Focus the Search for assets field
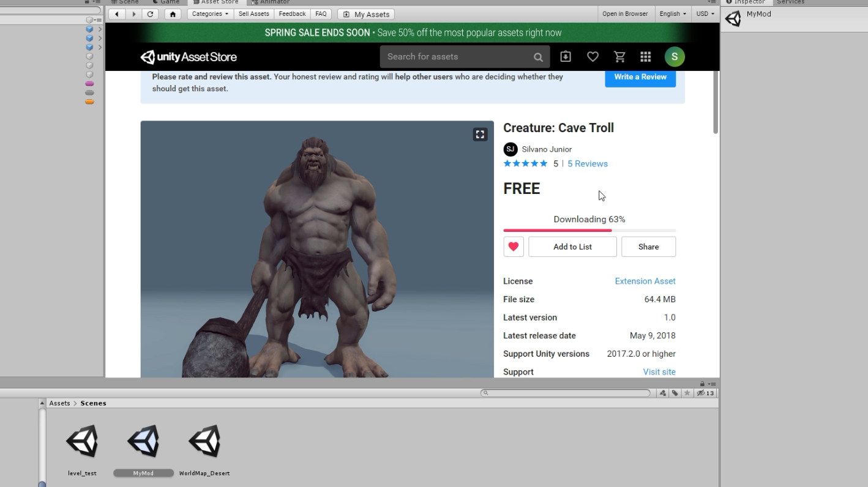The height and width of the screenshot is (487, 868). coord(457,57)
